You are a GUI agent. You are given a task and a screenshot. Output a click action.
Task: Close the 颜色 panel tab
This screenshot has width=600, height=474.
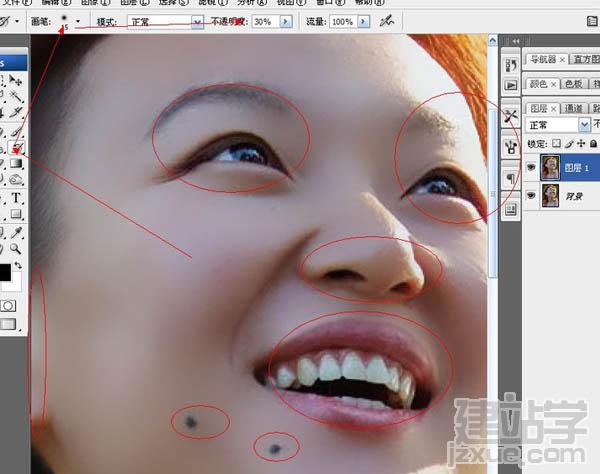tap(553, 84)
